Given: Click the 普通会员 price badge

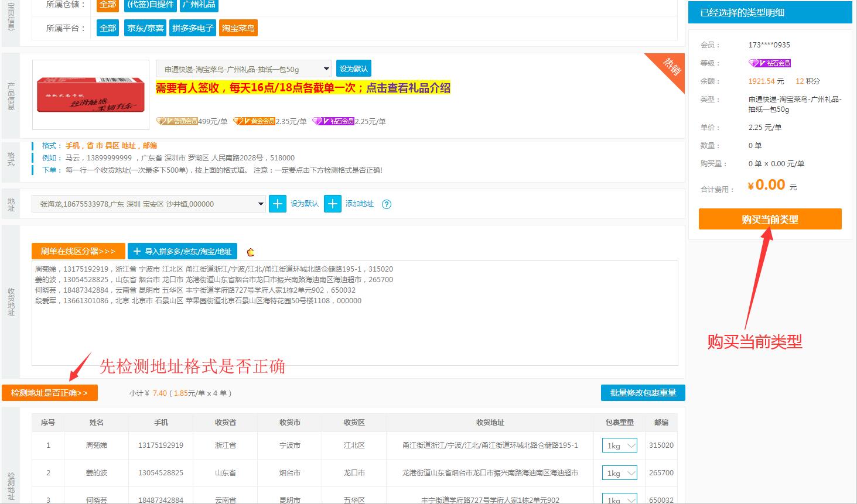Looking at the screenshot, I should 177,121.
